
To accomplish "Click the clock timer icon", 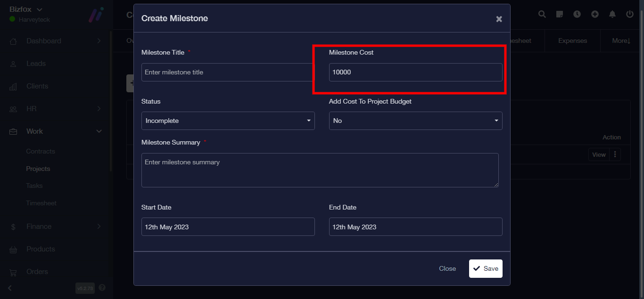I will coord(577,14).
